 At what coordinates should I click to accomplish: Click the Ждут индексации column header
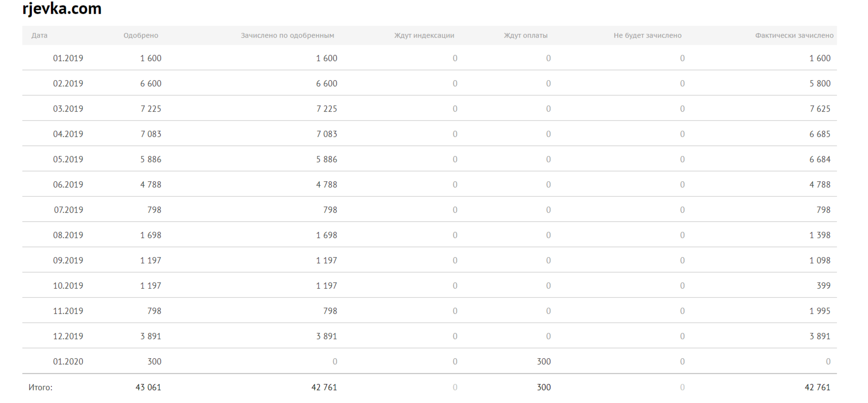424,35
